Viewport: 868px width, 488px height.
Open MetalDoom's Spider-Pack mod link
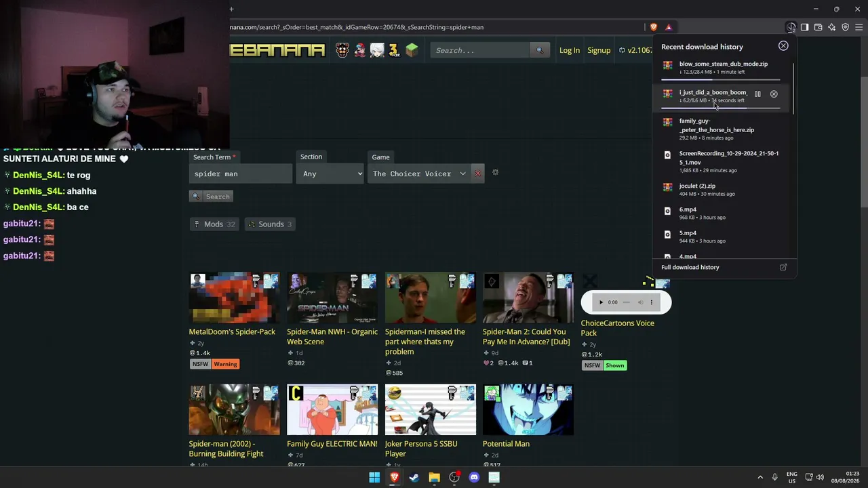tap(232, 332)
